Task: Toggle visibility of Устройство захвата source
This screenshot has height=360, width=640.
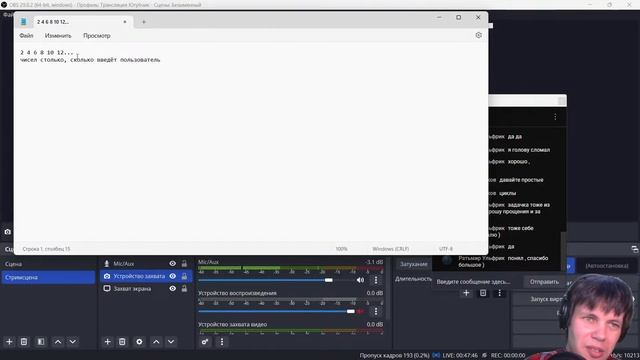Action: [x=173, y=276]
